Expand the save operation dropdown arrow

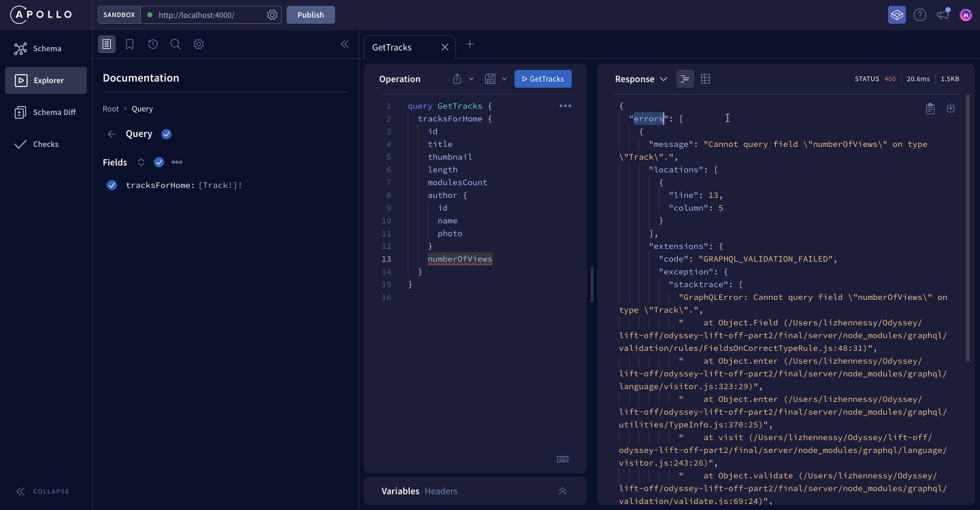(504, 79)
